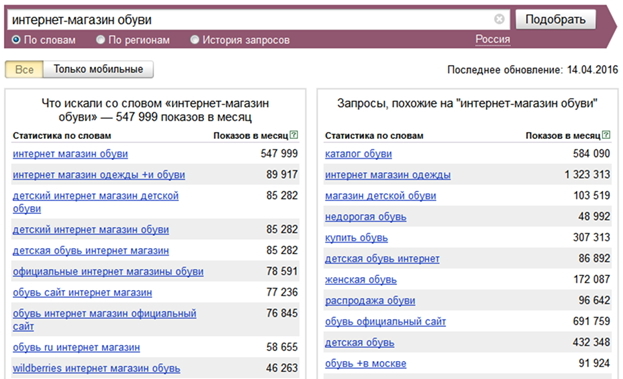Open link 'детский интернет магазин обуви'
Screen dimensions: 623x379
tap(91, 230)
